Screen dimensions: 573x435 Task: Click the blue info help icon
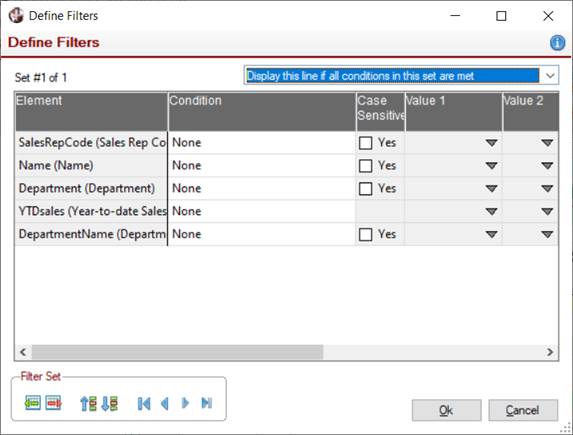tap(557, 43)
